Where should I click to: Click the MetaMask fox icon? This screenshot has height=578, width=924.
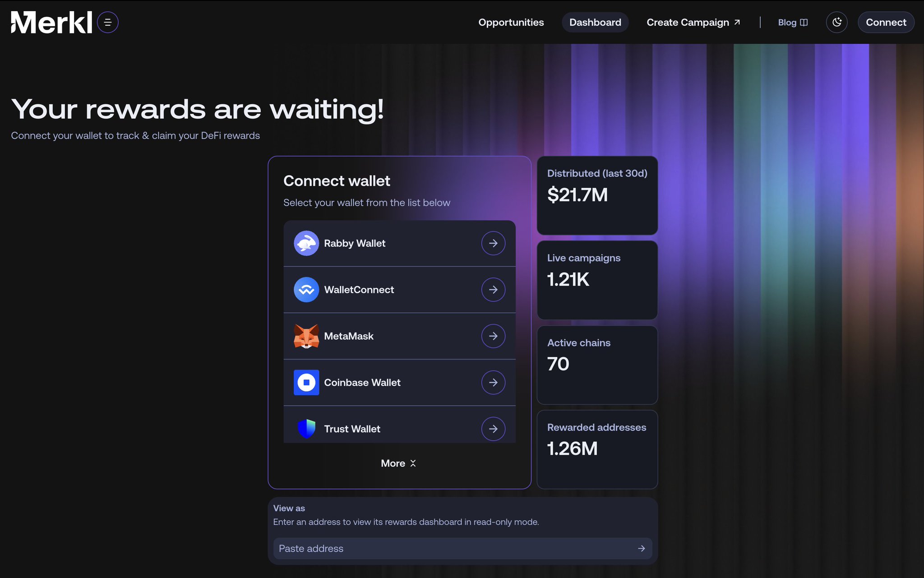[x=306, y=336]
